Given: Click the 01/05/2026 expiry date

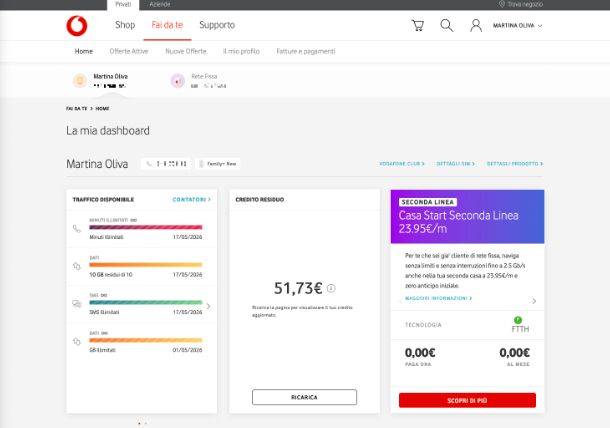Looking at the screenshot, I should coord(187,350).
